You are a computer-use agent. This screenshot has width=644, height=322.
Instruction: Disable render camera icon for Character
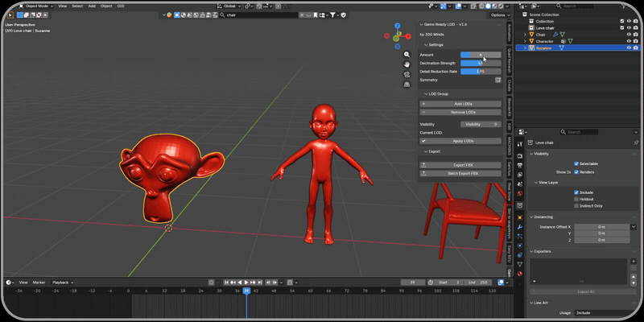(x=635, y=41)
